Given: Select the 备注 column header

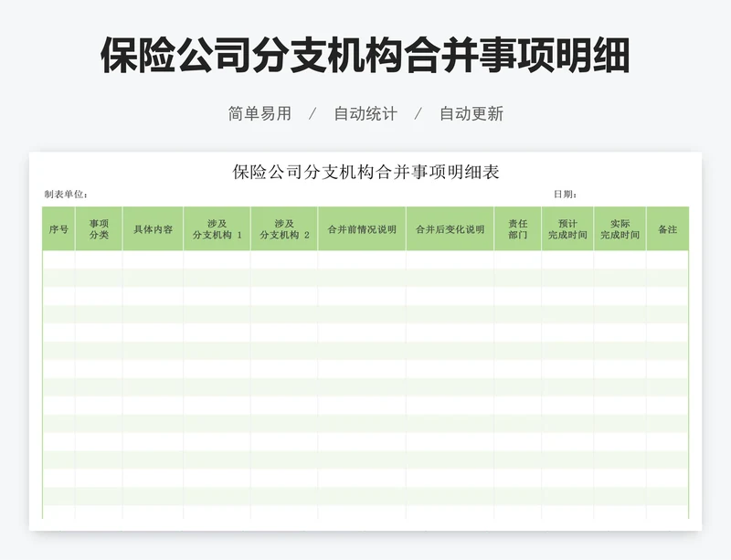Looking at the screenshot, I should tap(668, 229).
